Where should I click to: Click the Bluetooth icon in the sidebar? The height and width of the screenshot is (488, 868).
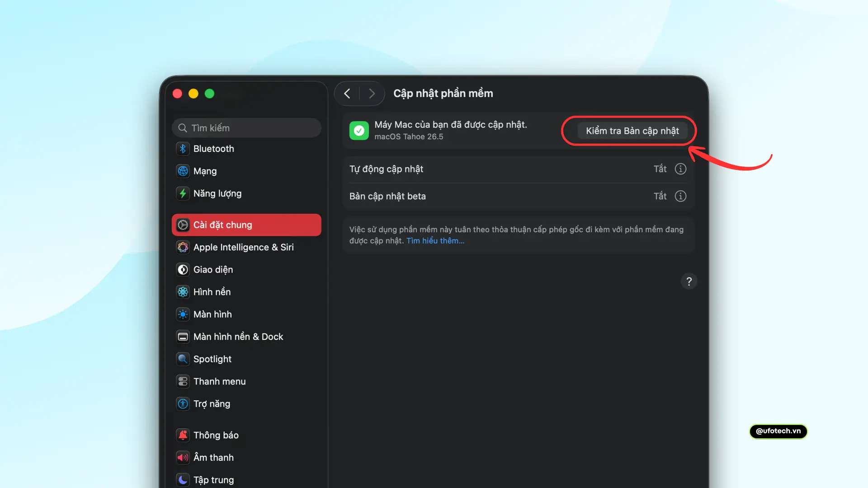(x=183, y=149)
